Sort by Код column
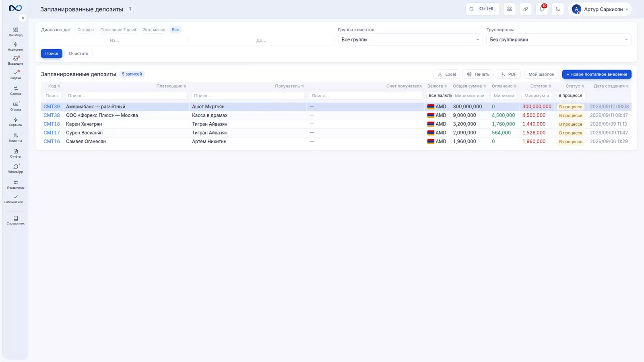Screen dimensions: 644x362 (x=54, y=86)
